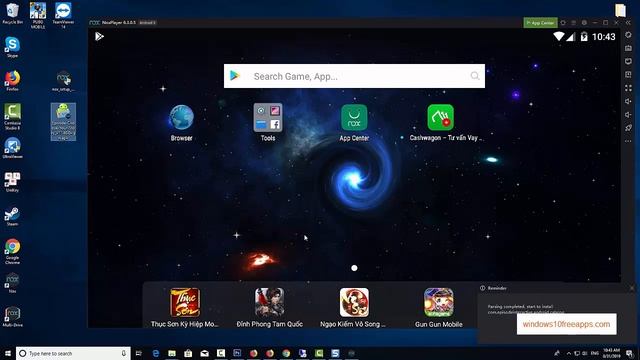
Task: Open Microsoft Edge from taskbar
Action: pos(156,353)
